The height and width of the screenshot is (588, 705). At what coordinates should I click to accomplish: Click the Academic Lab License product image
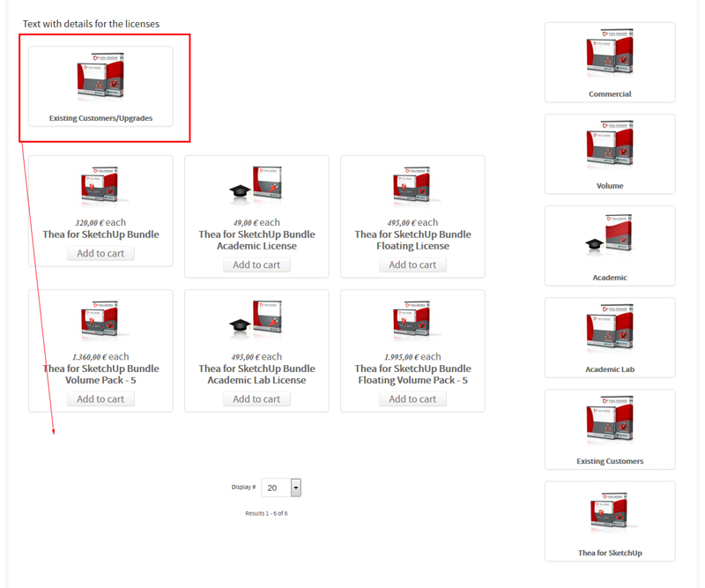click(x=256, y=319)
